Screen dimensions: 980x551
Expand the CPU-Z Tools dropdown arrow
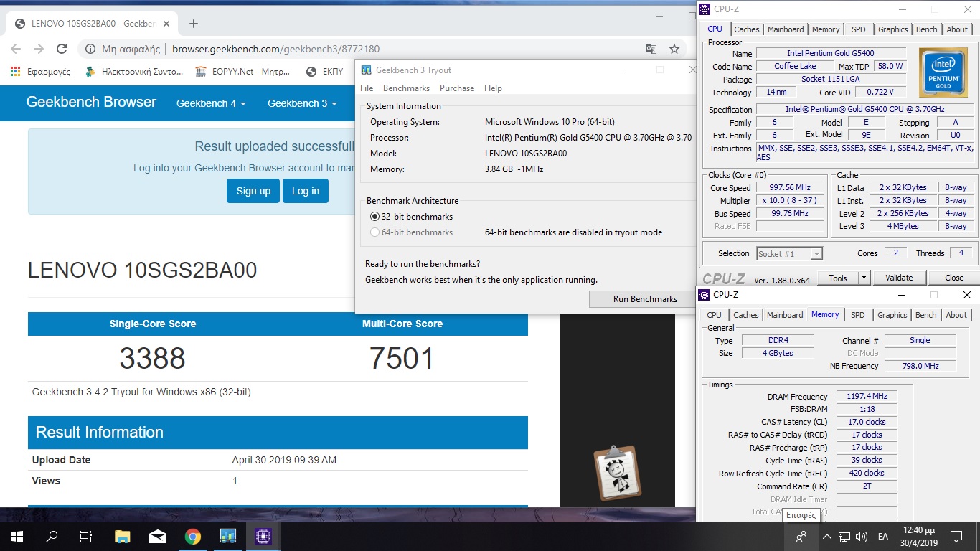[864, 278]
